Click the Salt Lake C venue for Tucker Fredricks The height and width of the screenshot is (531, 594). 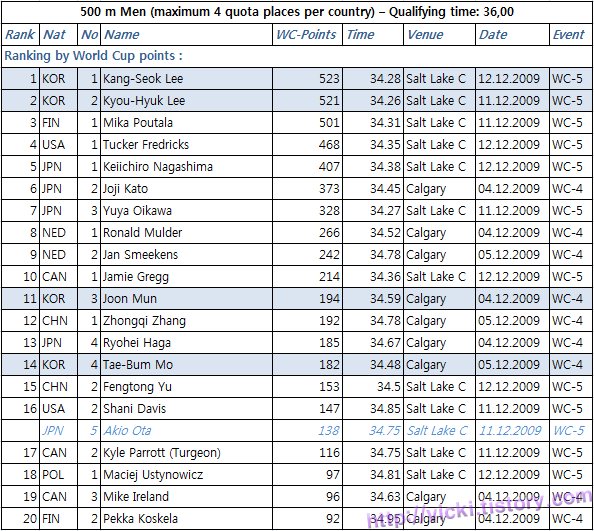pos(436,145)
